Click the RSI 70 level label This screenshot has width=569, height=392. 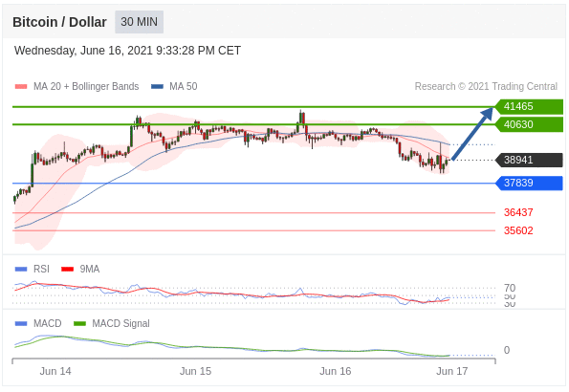tap(510, 288)
